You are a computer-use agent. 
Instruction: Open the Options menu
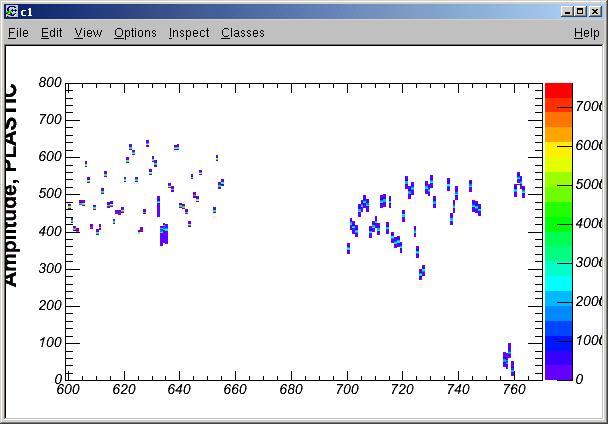coord(135,33)
